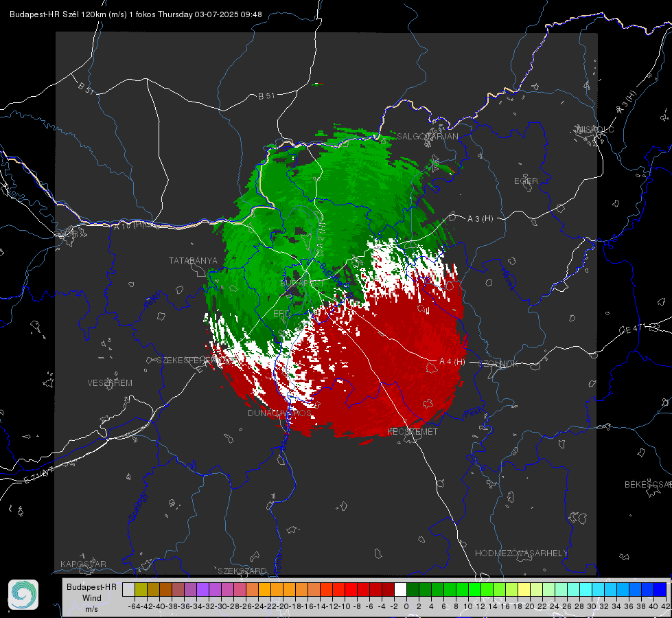Pick the purple swatch between -34 and -32
Screen dimensions: 672x618
coord(202,589)
